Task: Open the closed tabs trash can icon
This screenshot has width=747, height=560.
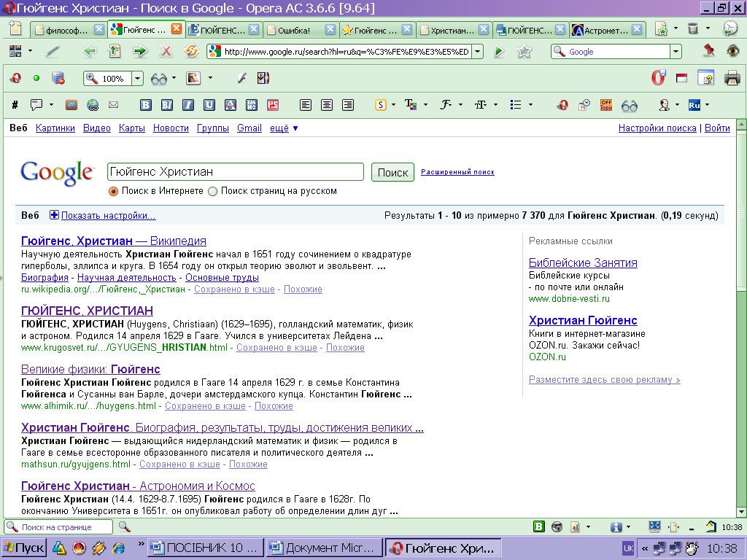Action: (693, 29)
